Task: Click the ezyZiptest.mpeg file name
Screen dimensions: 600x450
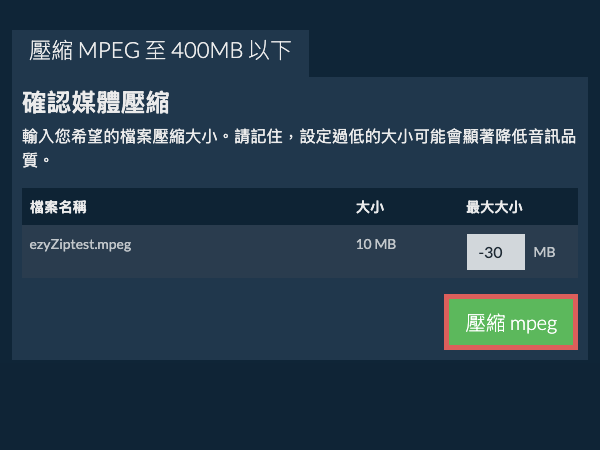Action: point(80,243)
